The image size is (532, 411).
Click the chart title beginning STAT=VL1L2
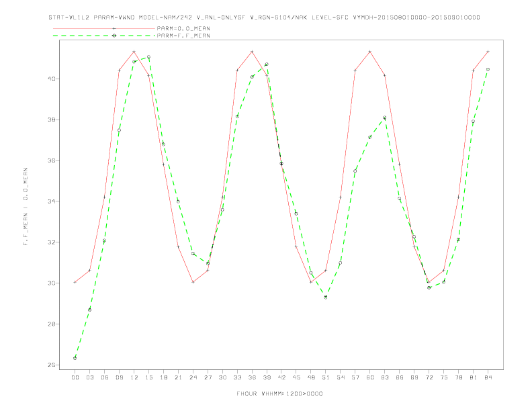click(x=264, y=17)
